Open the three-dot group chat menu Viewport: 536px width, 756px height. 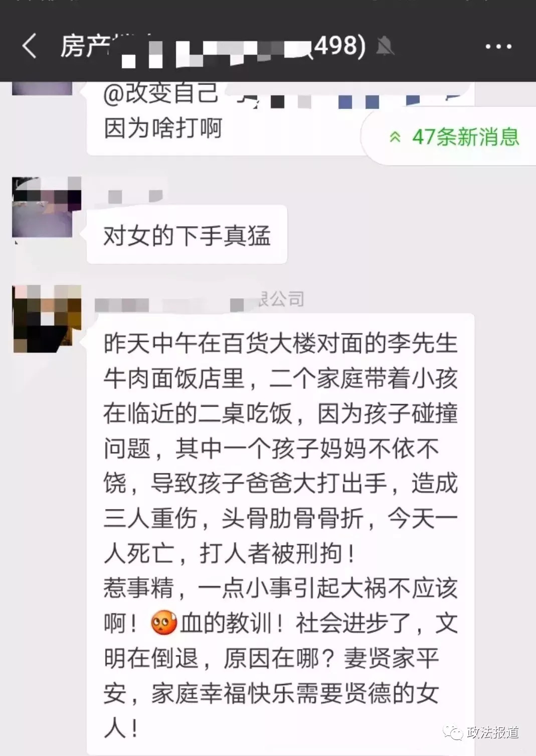(498, 47)
